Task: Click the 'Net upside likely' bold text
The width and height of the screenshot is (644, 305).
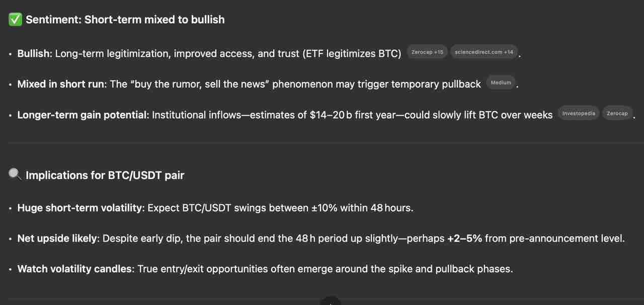Action: 57,238
